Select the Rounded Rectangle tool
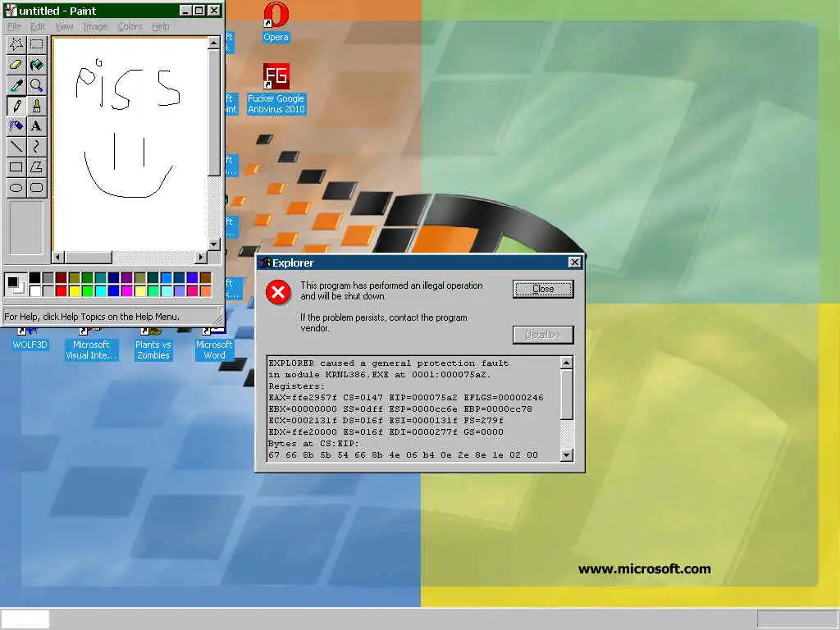This screenshot has height=630, width=840. point(36,188)
